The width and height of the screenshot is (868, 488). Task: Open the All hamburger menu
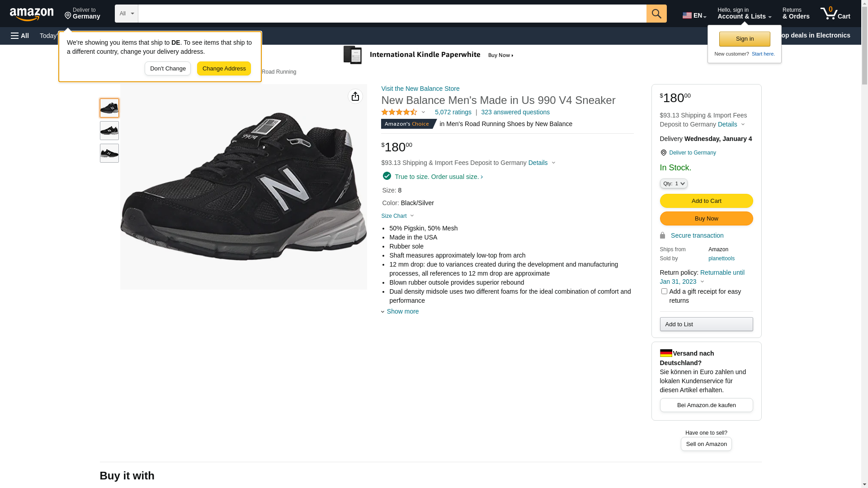20,36
